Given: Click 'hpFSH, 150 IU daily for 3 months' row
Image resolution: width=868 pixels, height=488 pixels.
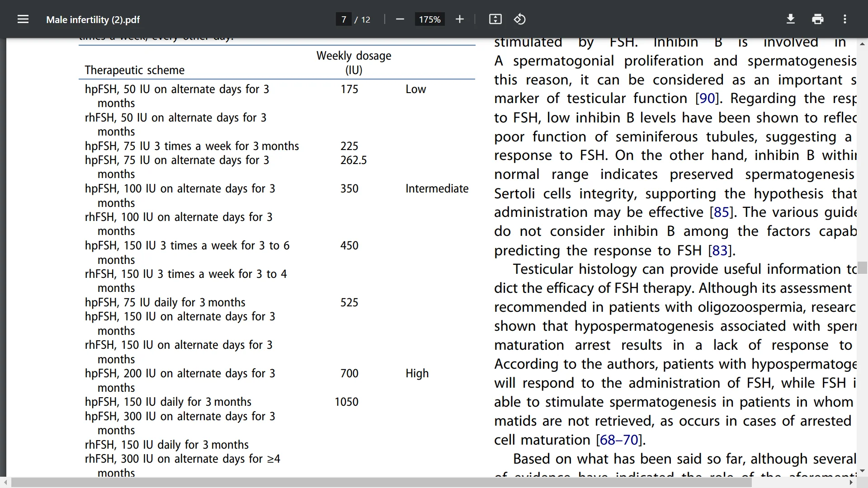Looking at the screenshot, I should pyautogui.click(x=168, y=402).
